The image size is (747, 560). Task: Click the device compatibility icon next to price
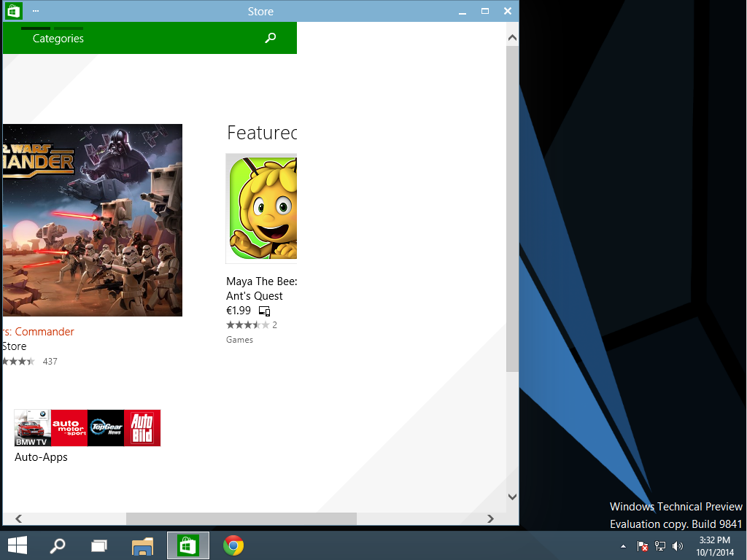click(x=264, y=311)
